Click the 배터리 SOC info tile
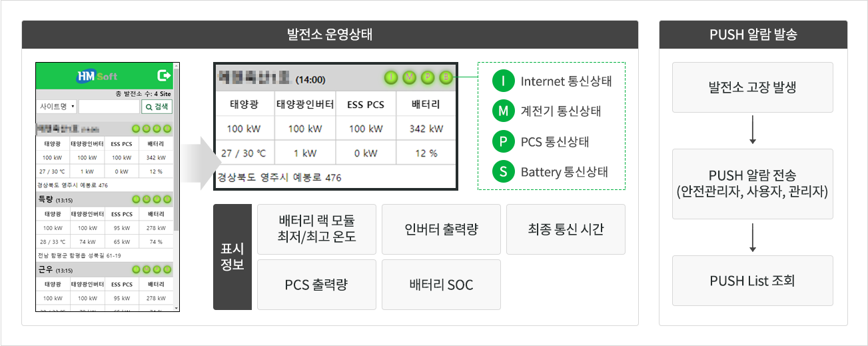This screenshot has width=868, height=346. click(441, 285)
